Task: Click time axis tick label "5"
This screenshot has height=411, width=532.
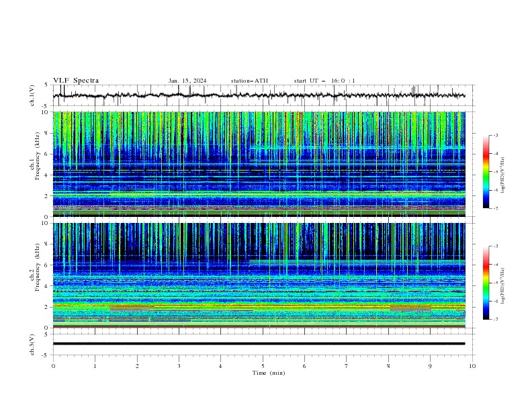Action: [x=263, y=366]
